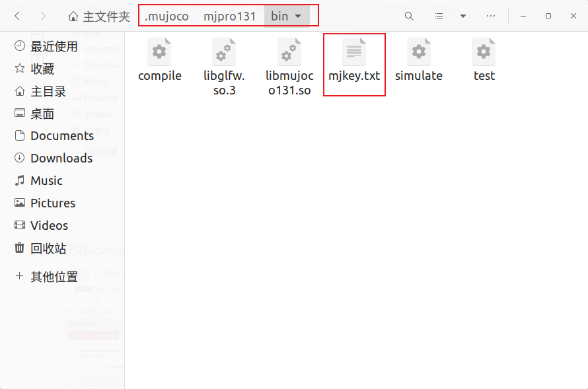Go forward with the right arrow
588x389 pixels.
43,16
